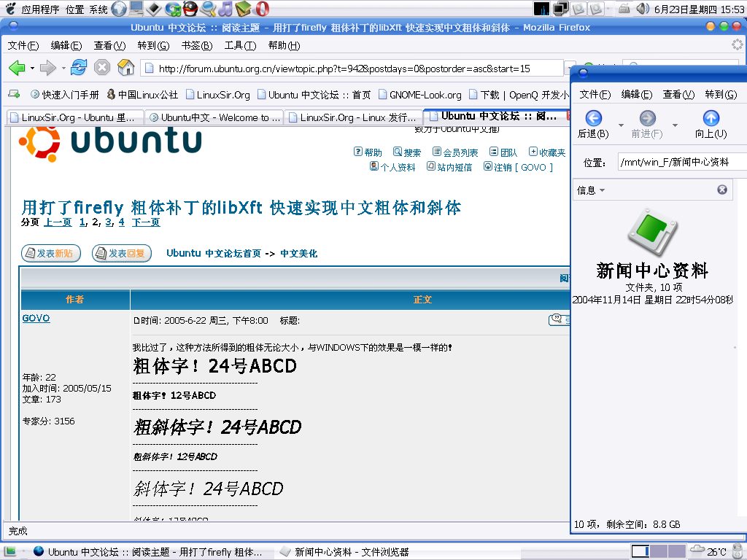Open the system monitor graph applet
Viewport: 747px width, 560px height.
541,9
